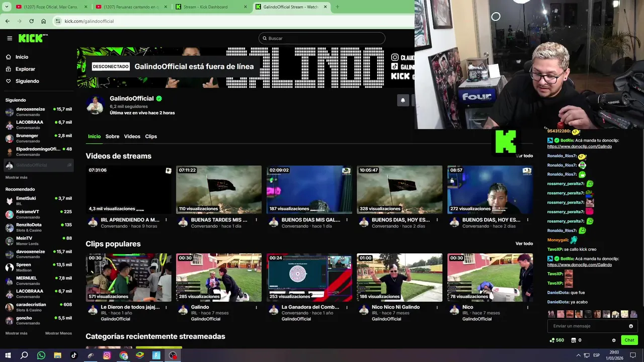Click browser Reload page button
This screenshot has width=644, height=362.
click(x=31, y=21)
